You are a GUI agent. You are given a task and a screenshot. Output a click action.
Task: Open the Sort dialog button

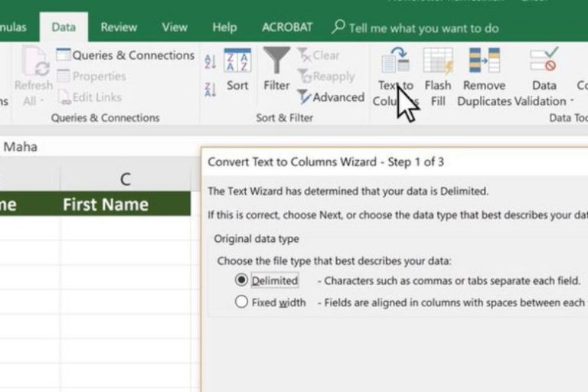237,70
